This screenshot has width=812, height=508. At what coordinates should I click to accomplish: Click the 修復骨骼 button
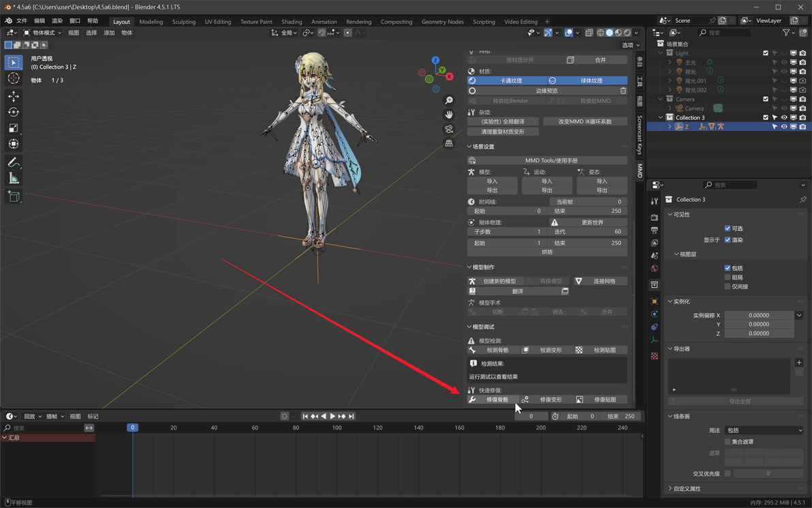(493, 400)
